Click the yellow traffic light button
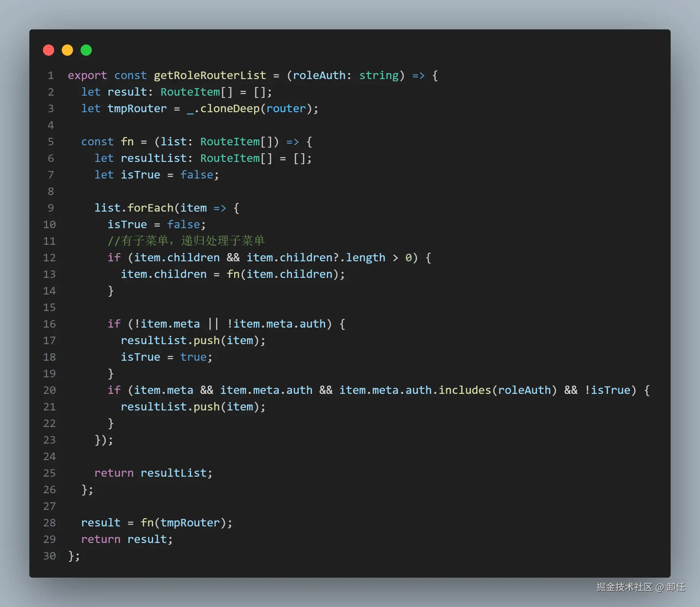This screenshot has width=700, height=607. [x=67, y=50]
